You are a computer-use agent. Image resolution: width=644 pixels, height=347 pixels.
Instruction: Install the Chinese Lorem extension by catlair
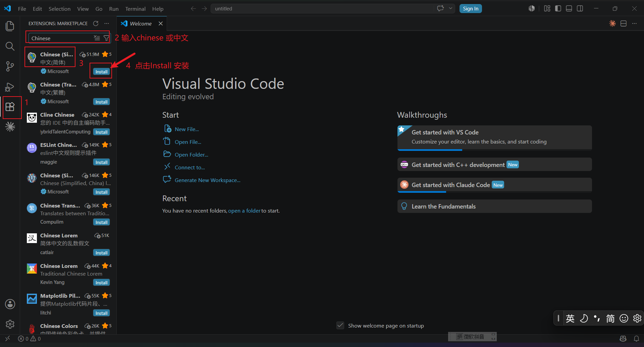tap(101, 253)
